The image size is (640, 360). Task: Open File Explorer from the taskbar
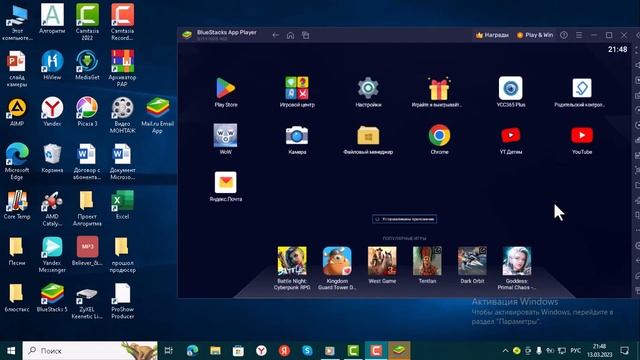tap(215, 351)
